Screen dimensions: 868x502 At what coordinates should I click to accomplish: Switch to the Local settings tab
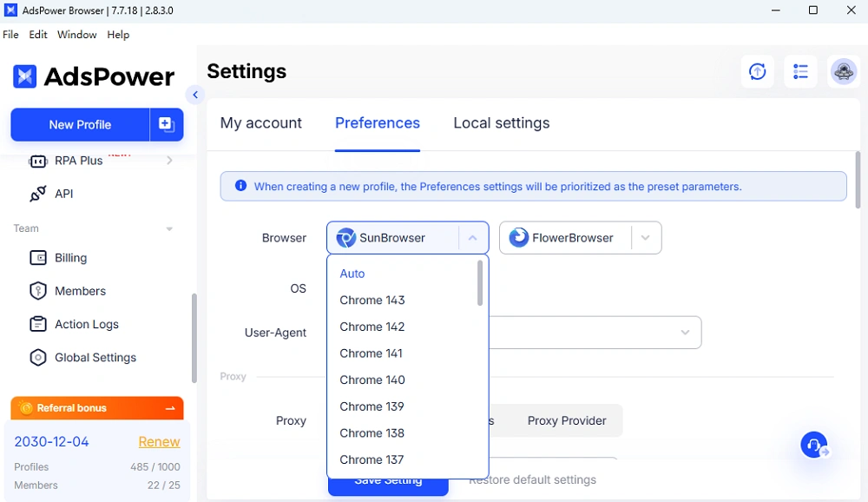coord(501,123)
